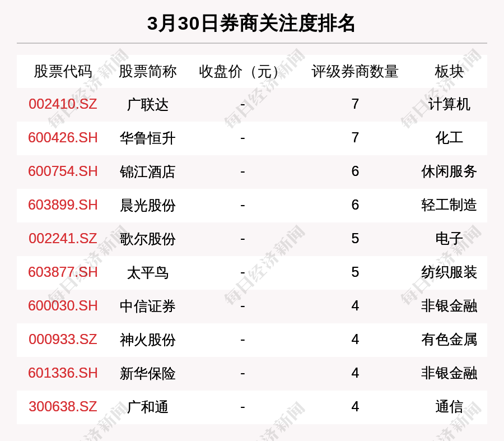
Task: Select the stock name 新华保险
Action: (147, 373)
